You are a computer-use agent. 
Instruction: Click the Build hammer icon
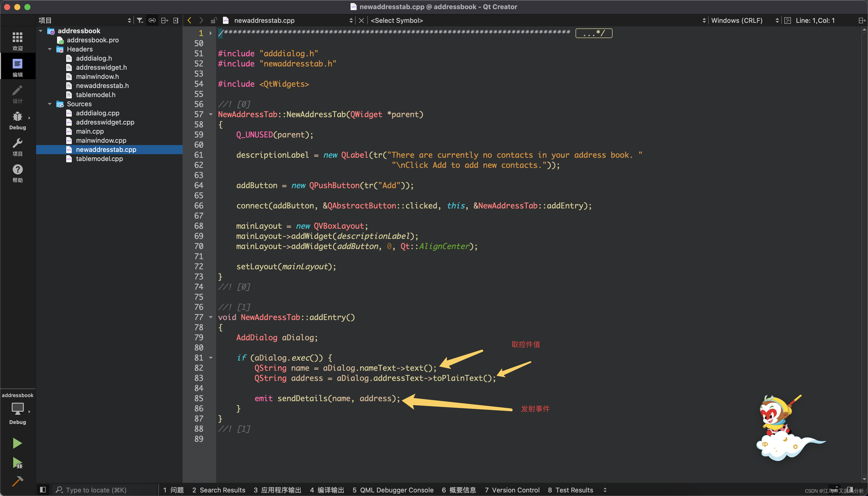tap(17, 481)
